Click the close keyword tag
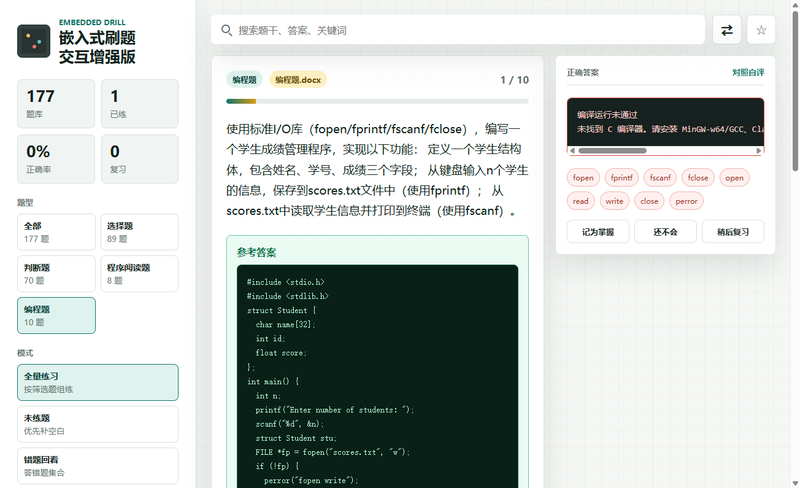Screen dimensions: 800x488 point(649,201)
